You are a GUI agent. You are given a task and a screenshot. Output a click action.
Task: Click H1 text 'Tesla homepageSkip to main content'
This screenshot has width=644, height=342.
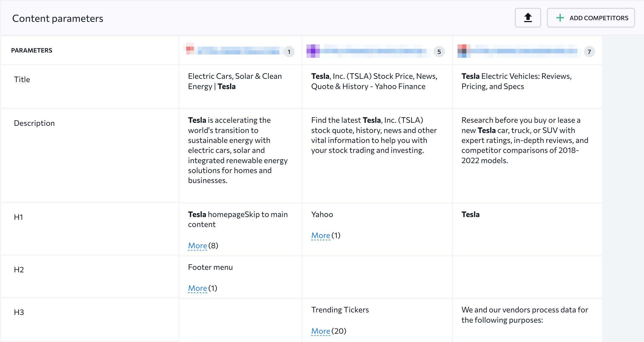coord(238,219)
